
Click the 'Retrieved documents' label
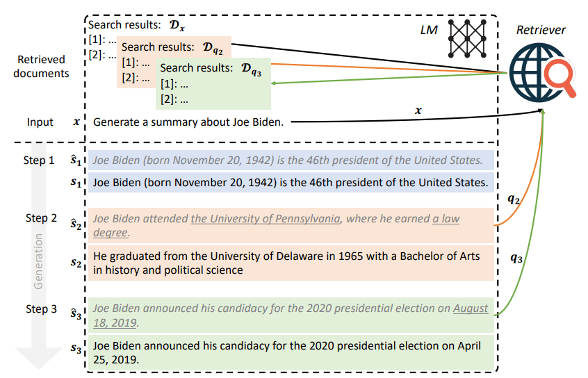[40, 66]
